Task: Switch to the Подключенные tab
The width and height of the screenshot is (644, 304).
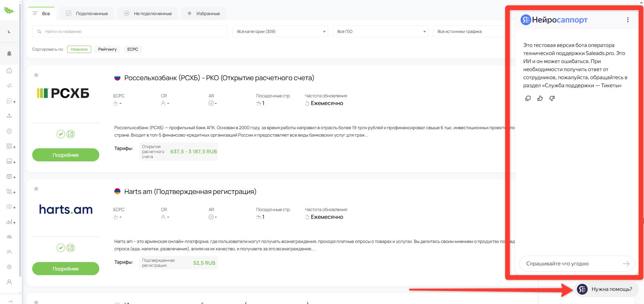Action: coord(87,13)
